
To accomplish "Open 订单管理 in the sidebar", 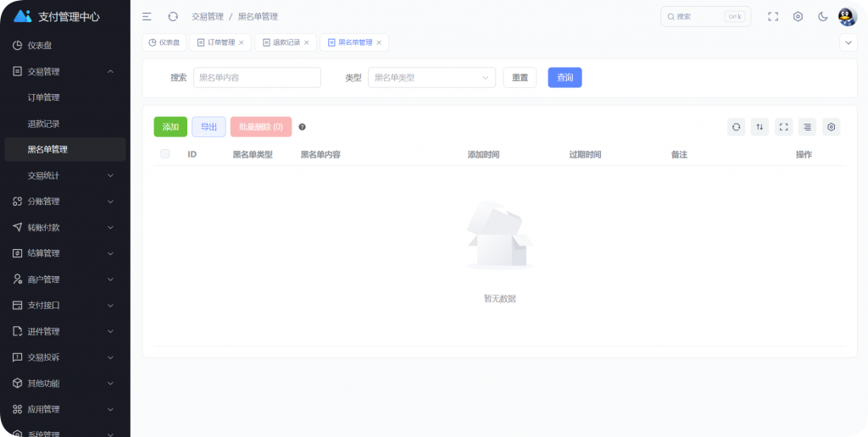I will (65, 97).
